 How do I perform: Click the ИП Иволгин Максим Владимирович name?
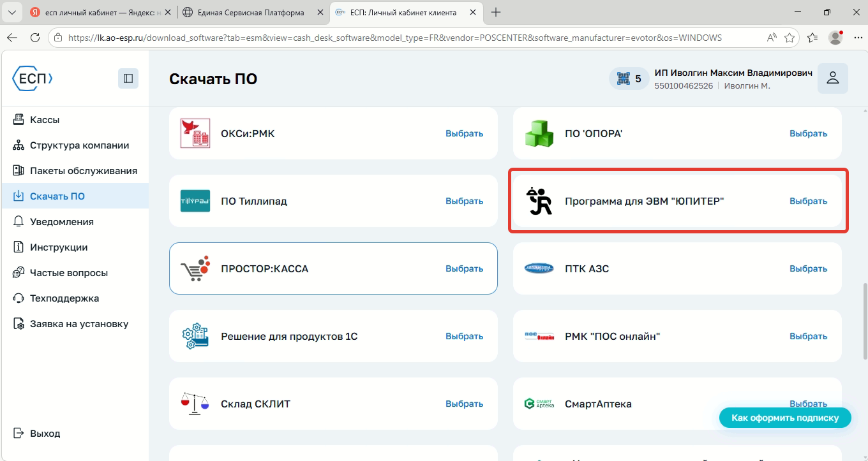pyautogui.click(x=733, y=73)
